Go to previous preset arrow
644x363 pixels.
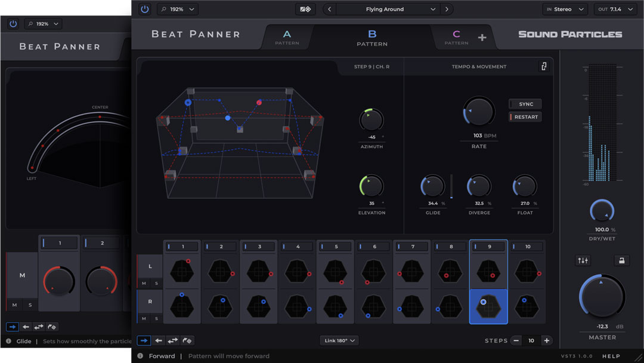point(329,9)
